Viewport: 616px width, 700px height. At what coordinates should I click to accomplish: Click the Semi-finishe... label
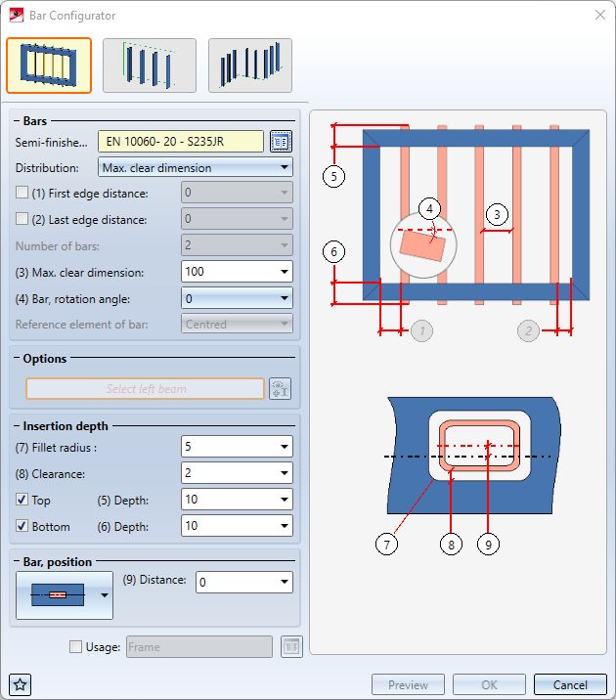pyautogui.click(x=51, y=143)
